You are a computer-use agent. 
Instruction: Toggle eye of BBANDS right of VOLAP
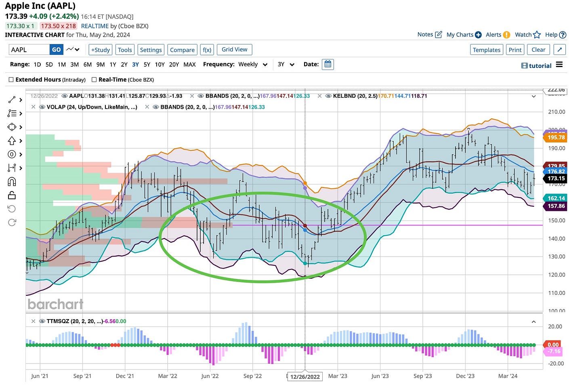pos(156,107)
